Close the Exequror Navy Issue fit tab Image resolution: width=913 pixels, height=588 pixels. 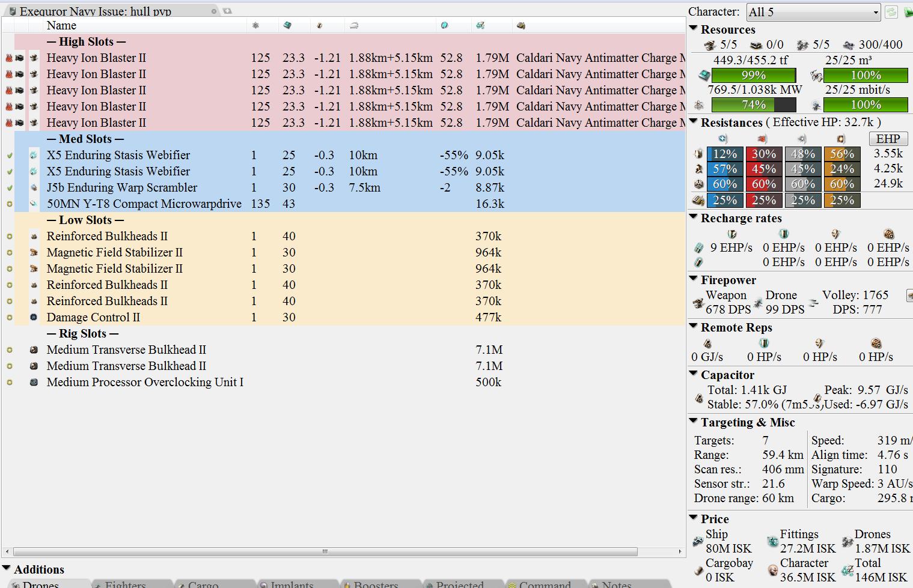coord(213,11)
